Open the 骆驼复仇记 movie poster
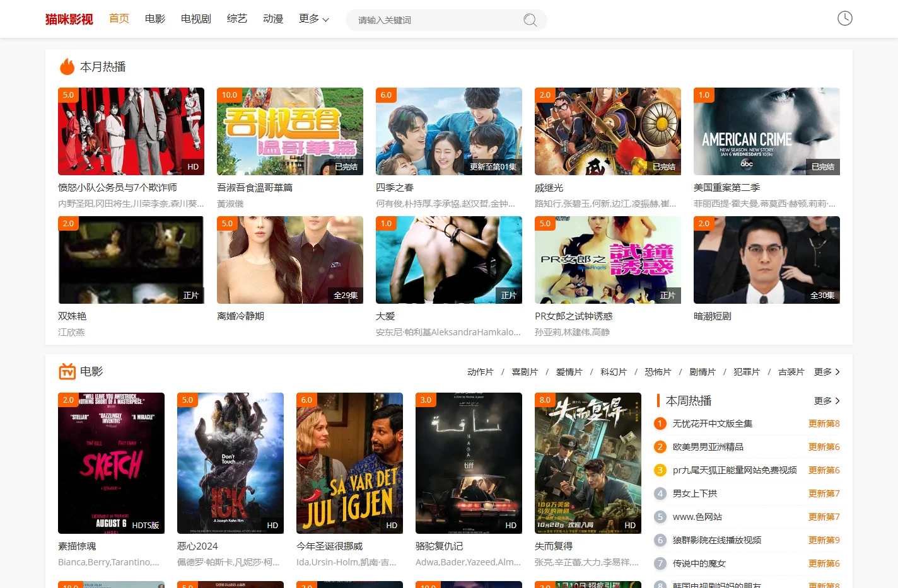 (469, 463)
